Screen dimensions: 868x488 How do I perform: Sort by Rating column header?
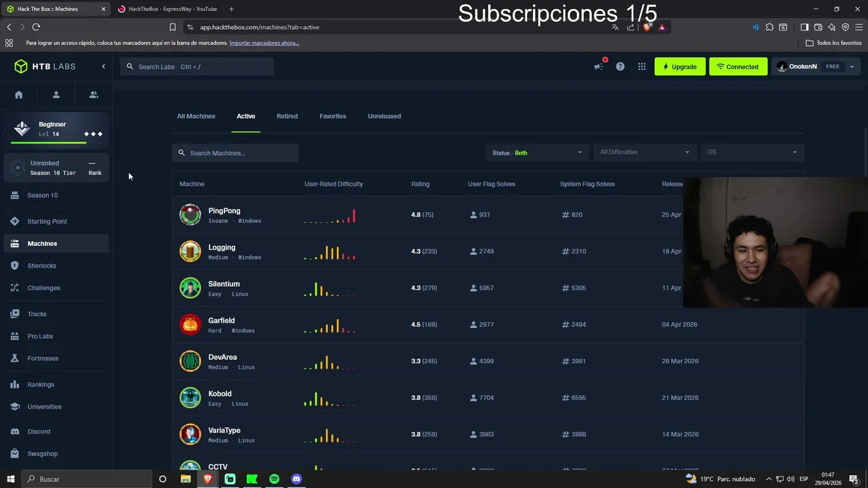pyautogui.click(x=420, y=184)
